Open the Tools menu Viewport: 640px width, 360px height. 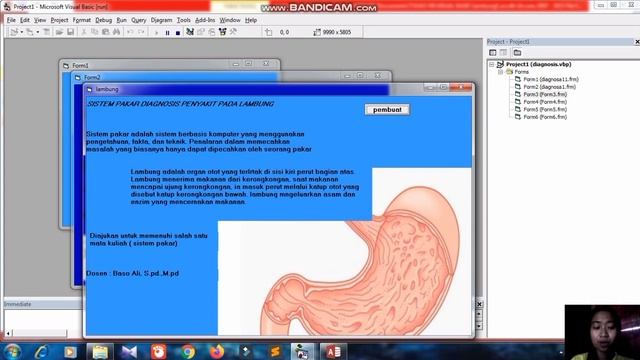(x=183, y=20)
